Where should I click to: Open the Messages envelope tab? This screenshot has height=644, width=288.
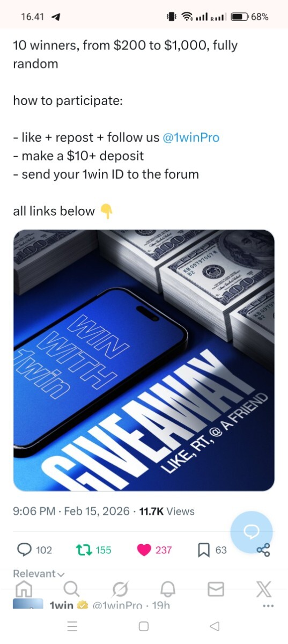pyautogui.click(x=216, y=589)
